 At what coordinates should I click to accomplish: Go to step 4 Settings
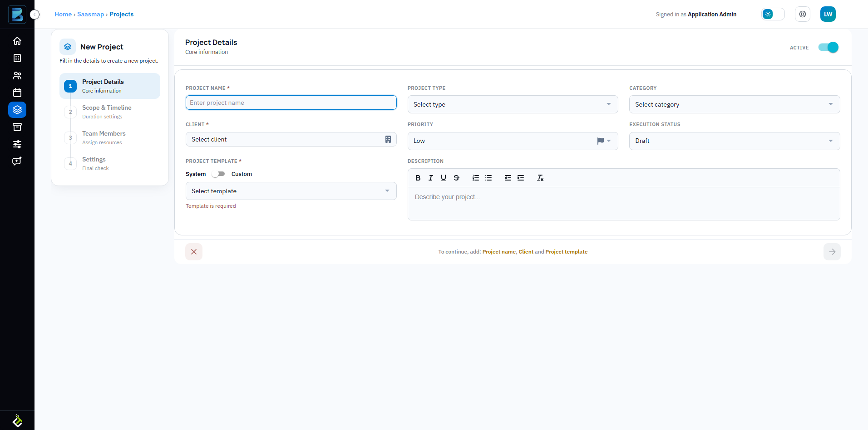110,163
